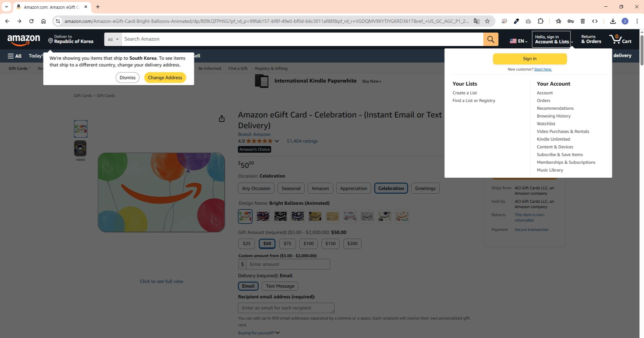Open Registry & Gifting nav item
644x338 pixels.
click(x=271, y=68)
